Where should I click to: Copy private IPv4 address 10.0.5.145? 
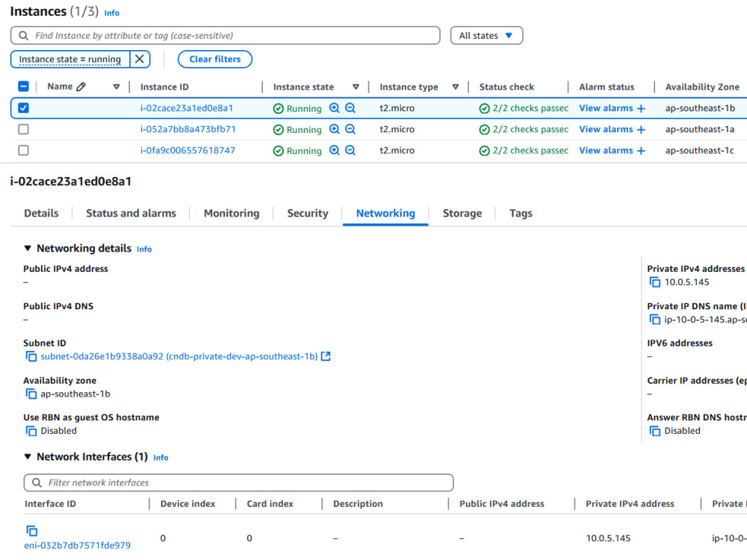tap(655, 282)
